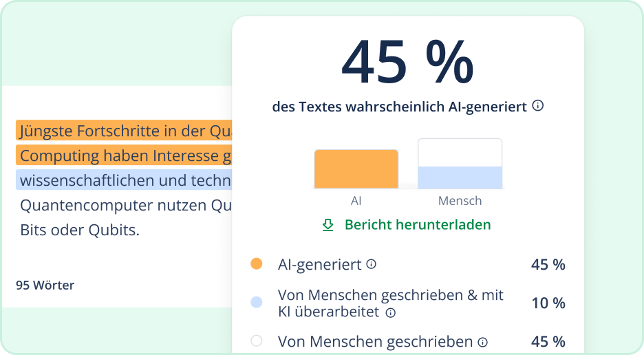The width and height of the screenshot is (644, 355).
Task: Download report via 'Bericht herunterladen' link
Action: (417, 225)
